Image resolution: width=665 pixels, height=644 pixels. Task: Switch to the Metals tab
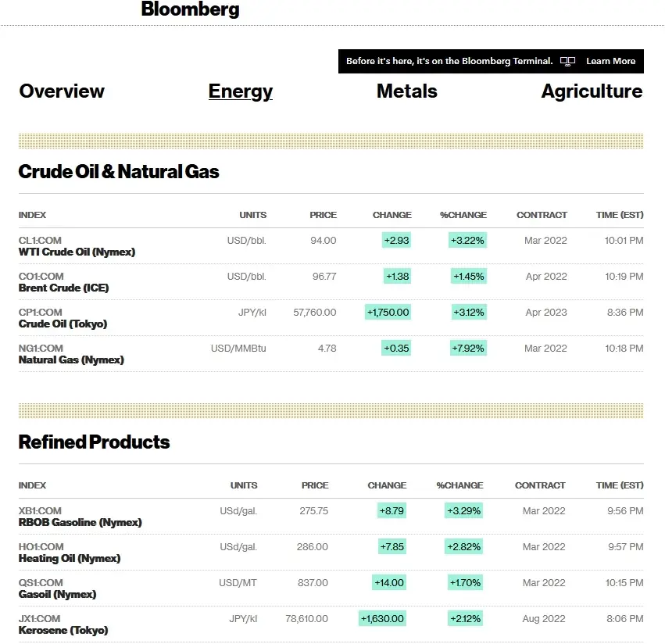pyautogui.click(x=406, y=91)
